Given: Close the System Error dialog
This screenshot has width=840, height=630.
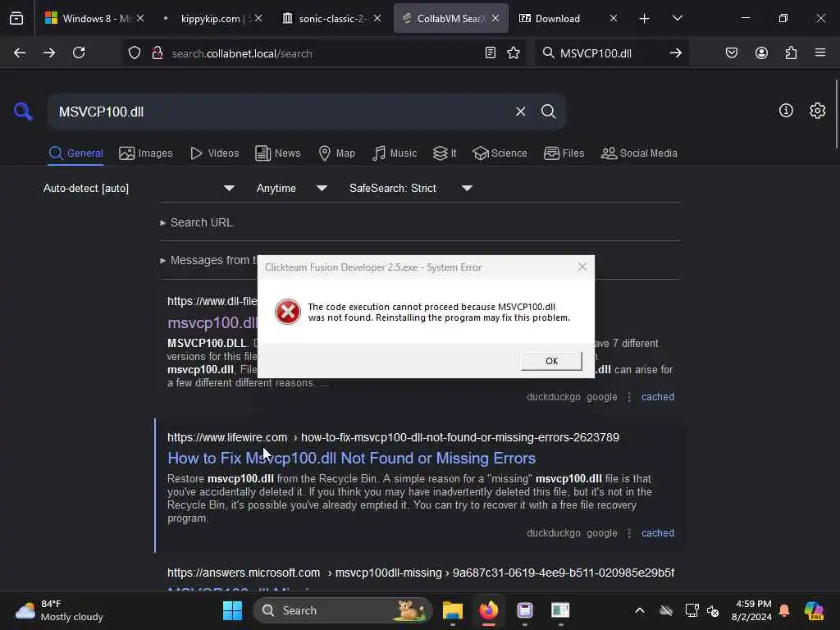Looking at the screenshot, I should (582, 267).
